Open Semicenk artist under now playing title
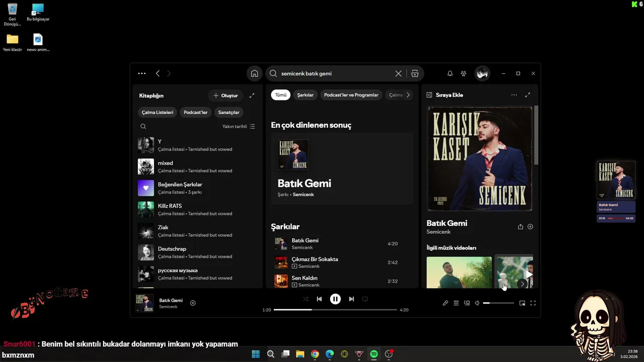 pos(439,232)
